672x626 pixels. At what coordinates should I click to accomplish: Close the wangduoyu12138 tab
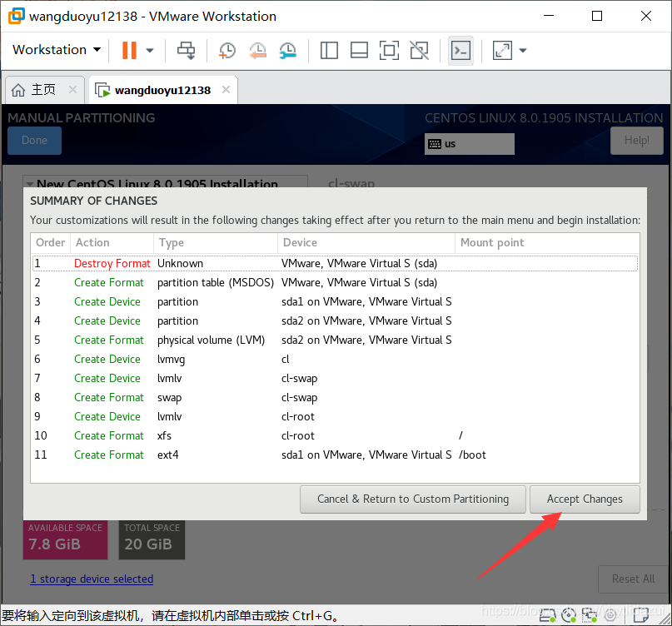[x=226, y=90]
